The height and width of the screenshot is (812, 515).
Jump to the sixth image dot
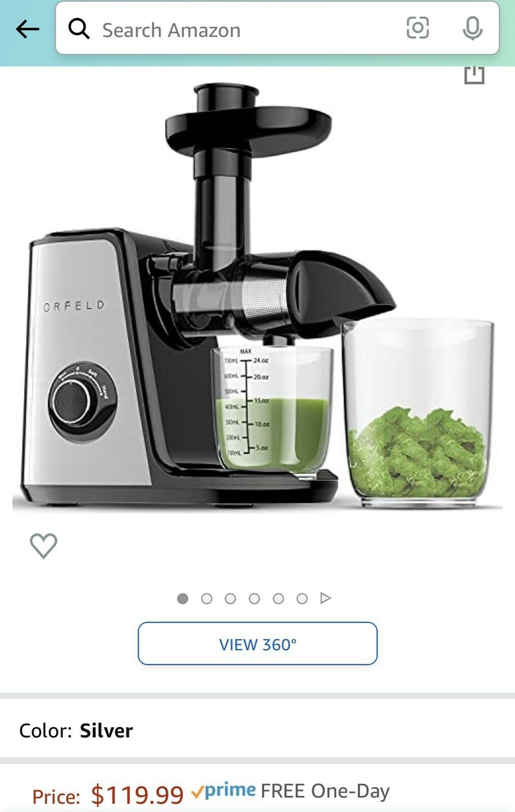tap(302, 599)
